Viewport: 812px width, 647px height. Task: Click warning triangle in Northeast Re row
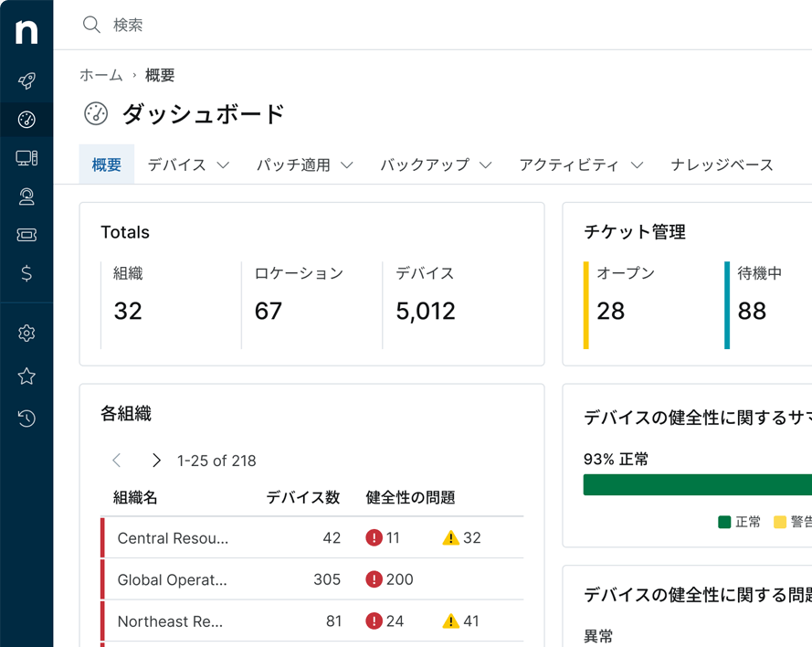pos(450,620)
